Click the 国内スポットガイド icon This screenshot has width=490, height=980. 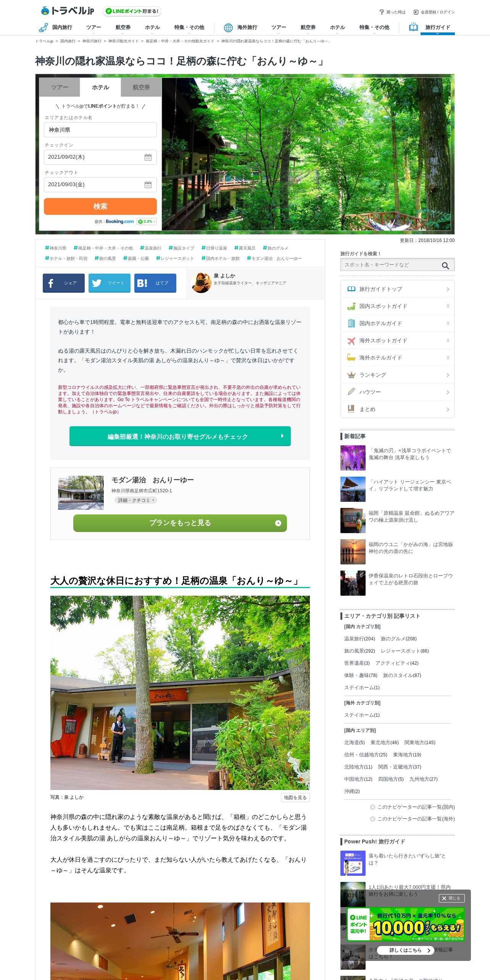(351, 306)
